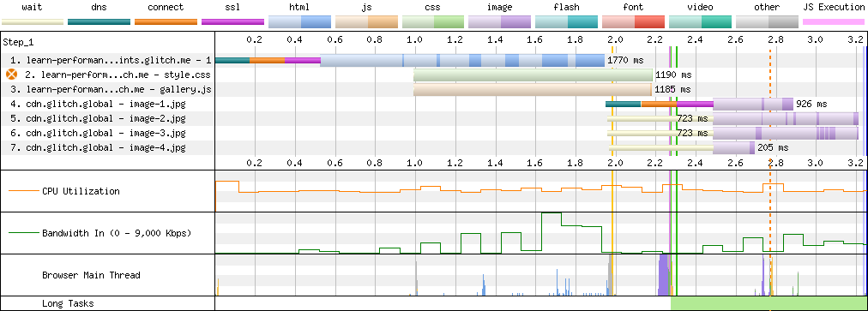Click the 'connect' legend color swatch
The height and width of the screenshot is (311, 868).
[166, 22]
